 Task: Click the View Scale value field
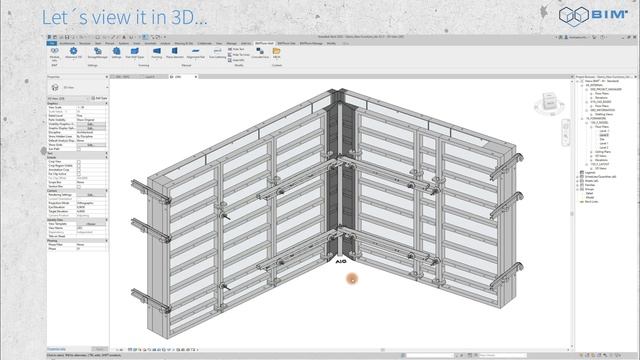[91, 107]
